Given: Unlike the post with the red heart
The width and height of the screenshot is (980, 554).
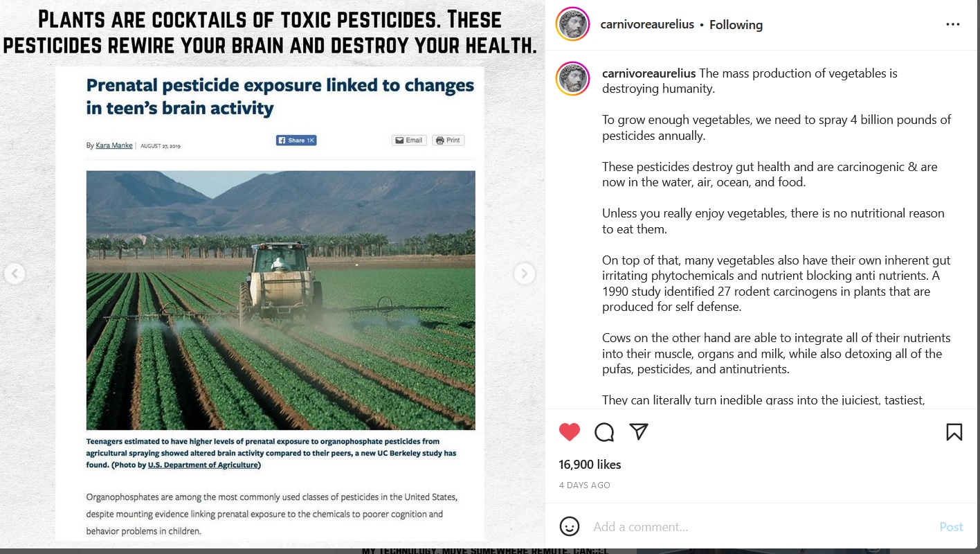Looking at the screenshot, I should pyautogui.click(x=569, y=432).
